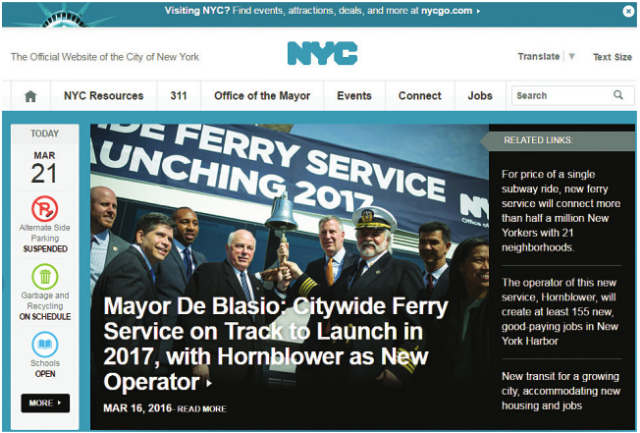Open the Connect menu
Image resolution: width=640 pixels, height=433 pixels.
coord(419,96)
